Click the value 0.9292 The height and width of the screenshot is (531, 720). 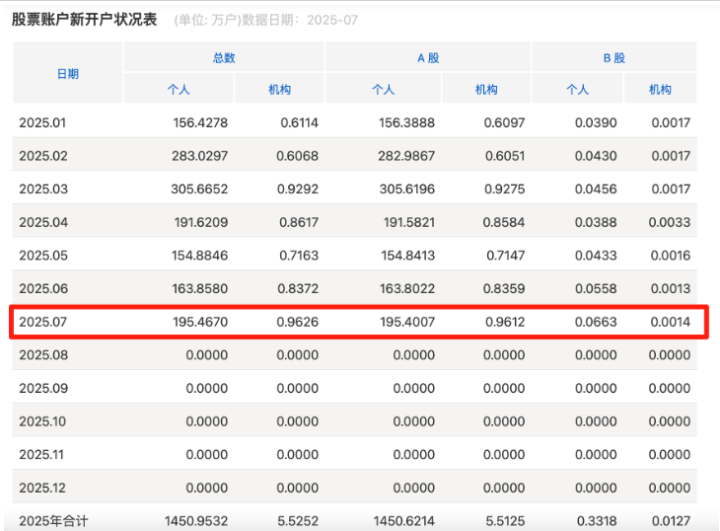pyautogui.click(x=298, y=189)
